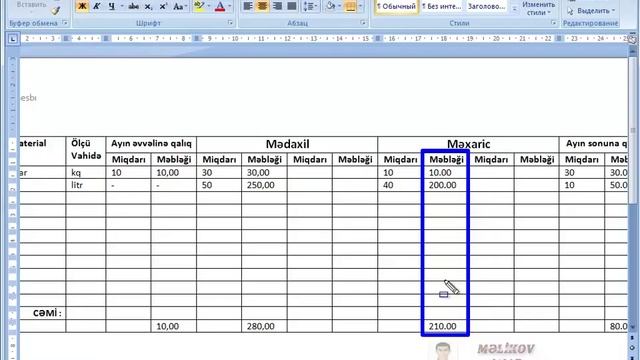Click the litr unit cell

(x=86, y=185)
